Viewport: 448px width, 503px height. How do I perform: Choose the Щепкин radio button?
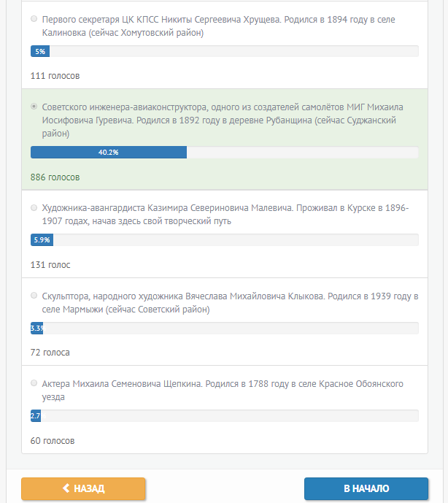[x=34, y=383]
